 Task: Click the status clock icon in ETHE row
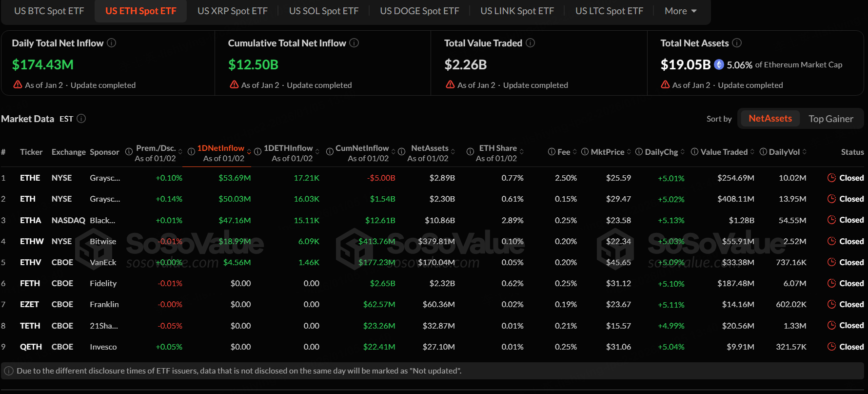pyautogui.click(x=832, y=178)
